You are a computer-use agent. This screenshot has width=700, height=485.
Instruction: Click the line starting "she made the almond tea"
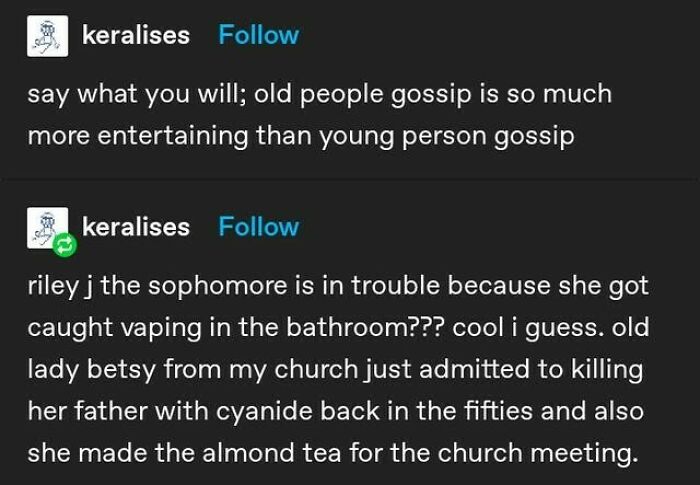333,454
